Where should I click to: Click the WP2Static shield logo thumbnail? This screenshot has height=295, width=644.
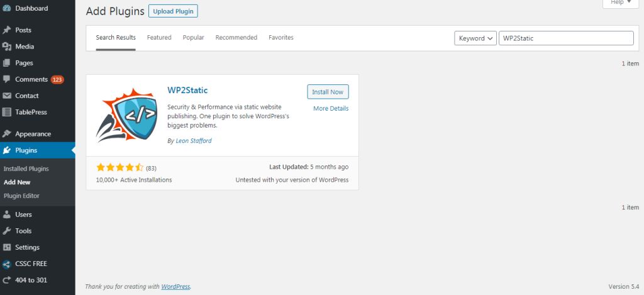pos(126,116)
